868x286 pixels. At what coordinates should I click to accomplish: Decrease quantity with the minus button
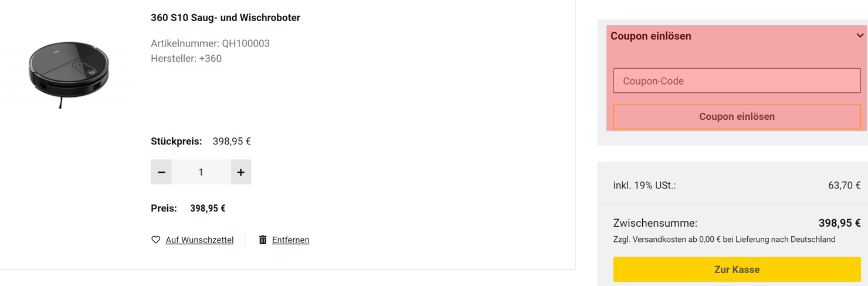tap(161, 172)
